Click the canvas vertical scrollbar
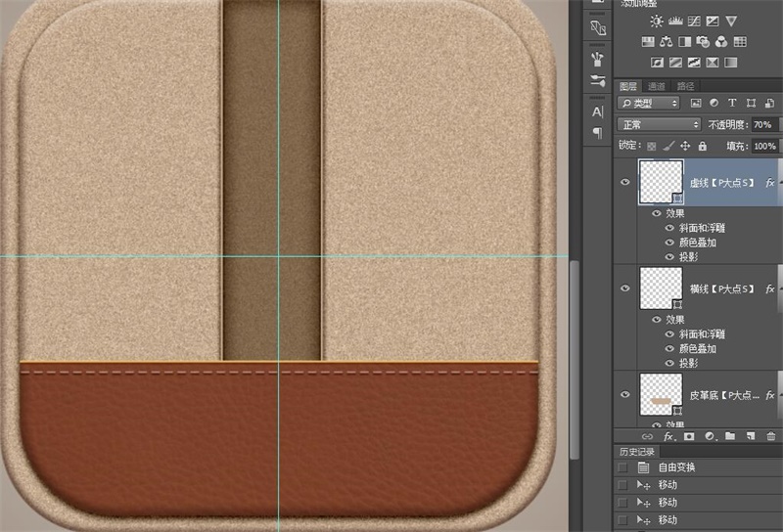This screenshot has height=532, width=783. point(575,359)
